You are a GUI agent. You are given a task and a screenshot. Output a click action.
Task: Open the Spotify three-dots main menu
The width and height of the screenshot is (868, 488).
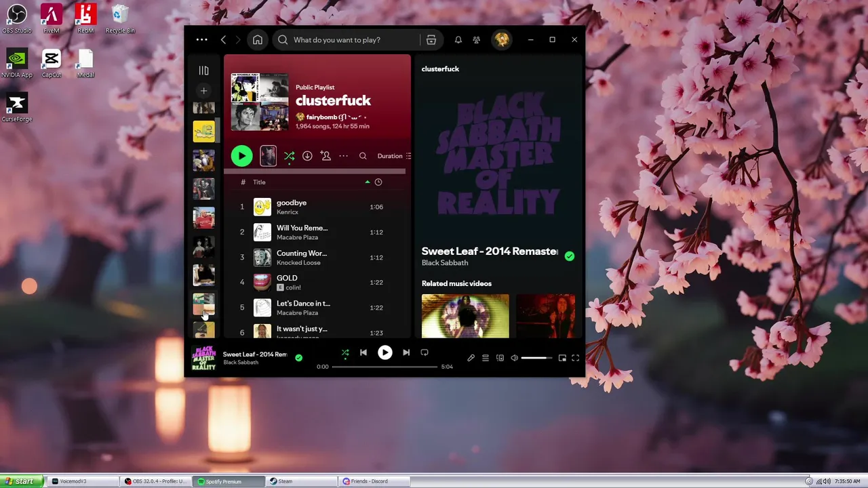[x=201, y=40]
